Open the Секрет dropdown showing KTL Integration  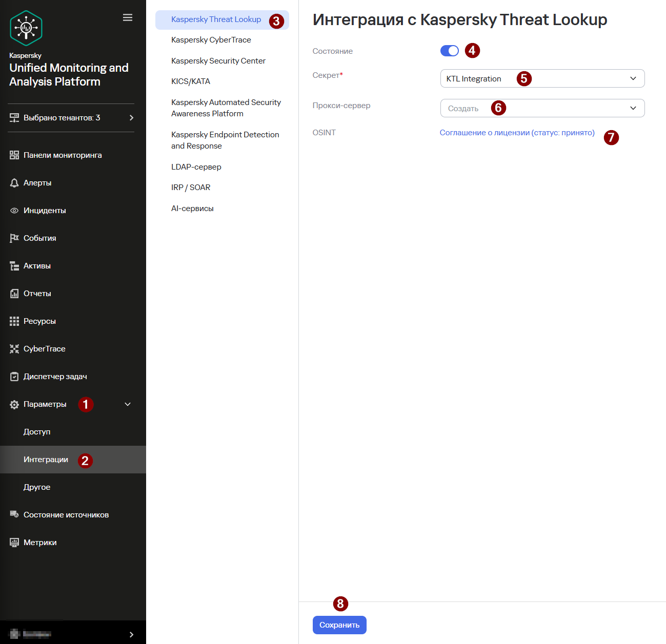pyautogui.click(x=542, y=78)
